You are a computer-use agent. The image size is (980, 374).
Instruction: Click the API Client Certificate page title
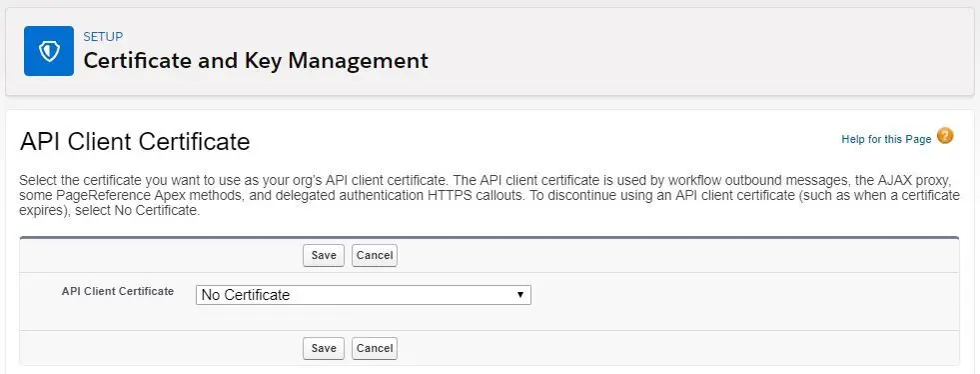[x=135, y=141]
